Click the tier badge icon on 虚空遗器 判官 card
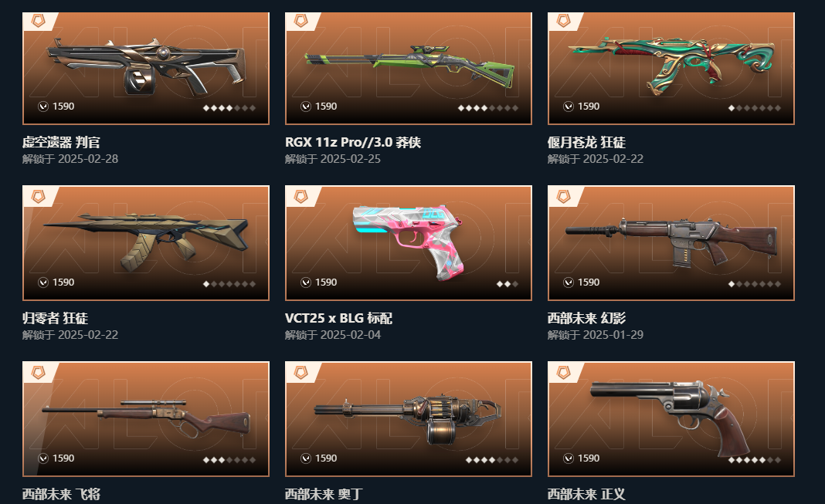The image size is (825, 504). point(39,21)
